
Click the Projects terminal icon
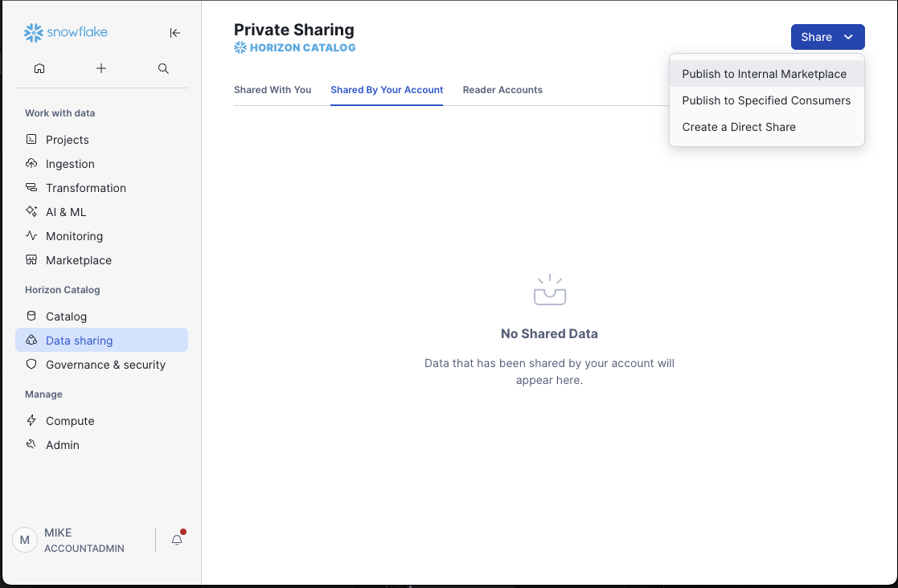31,139
